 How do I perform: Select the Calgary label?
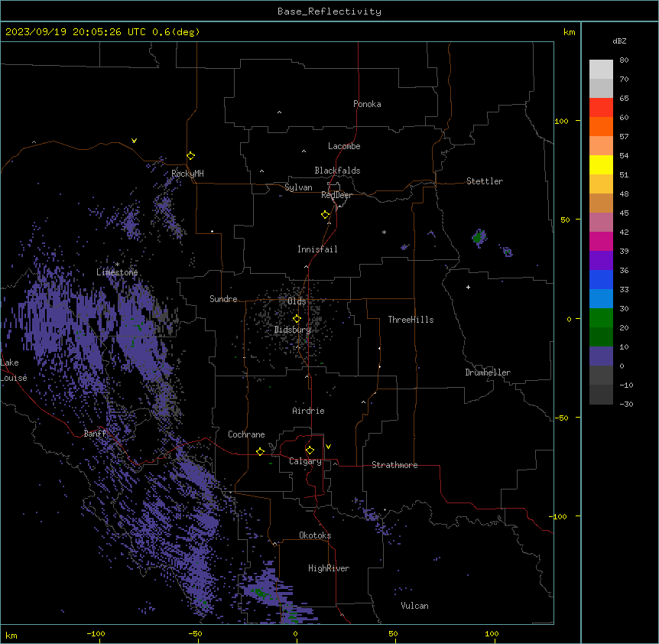tap(305, 461)
